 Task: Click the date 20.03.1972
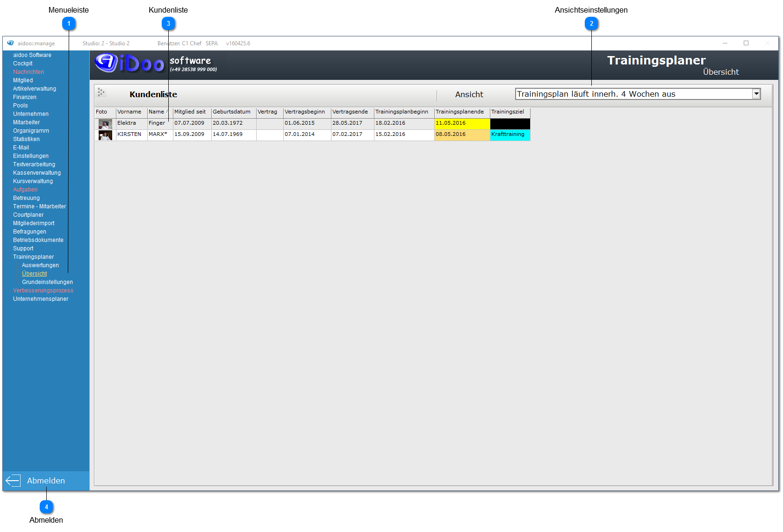pos(234,123)
